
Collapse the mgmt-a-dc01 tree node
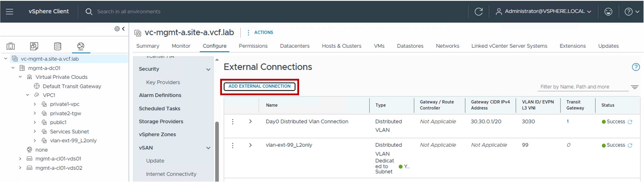tap(13, 68)
